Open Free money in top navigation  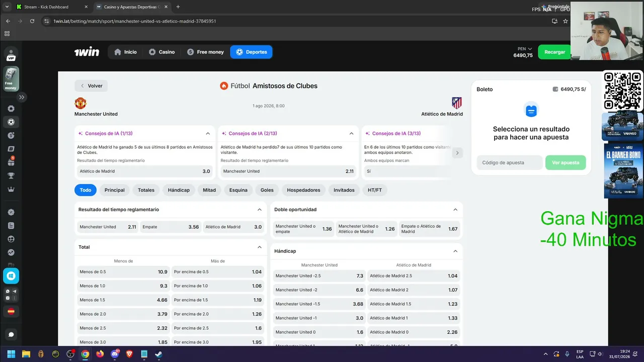point(205,52)
